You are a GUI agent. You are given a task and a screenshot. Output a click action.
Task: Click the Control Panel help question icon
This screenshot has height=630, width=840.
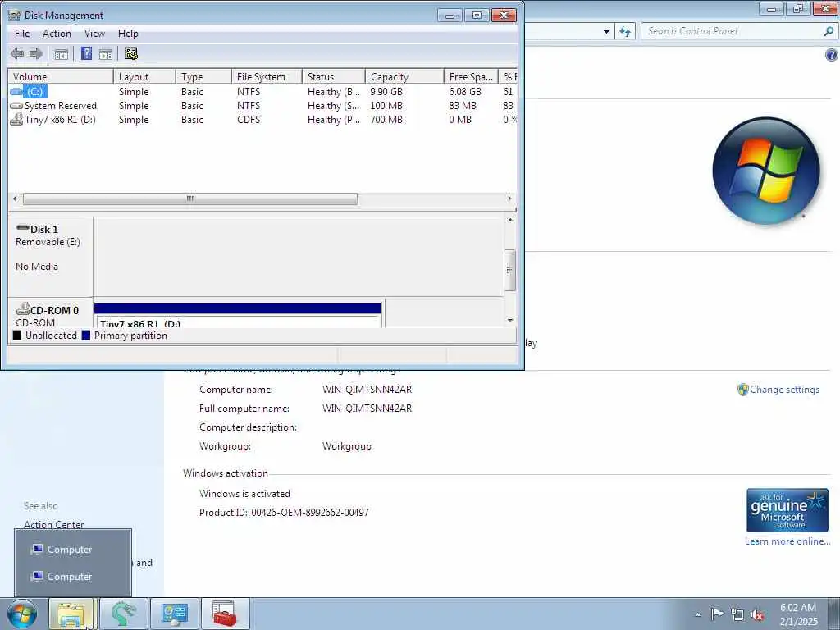[832, 55]
